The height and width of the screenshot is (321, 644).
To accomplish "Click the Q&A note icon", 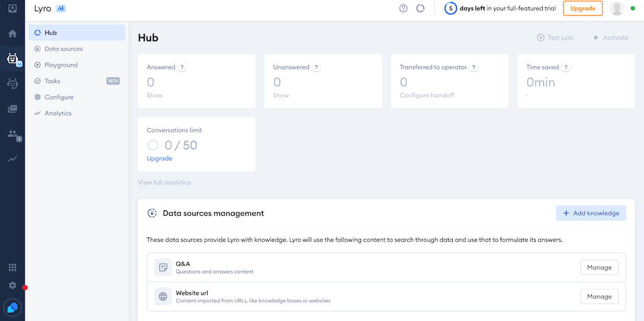I will click(x=163, y=268).
